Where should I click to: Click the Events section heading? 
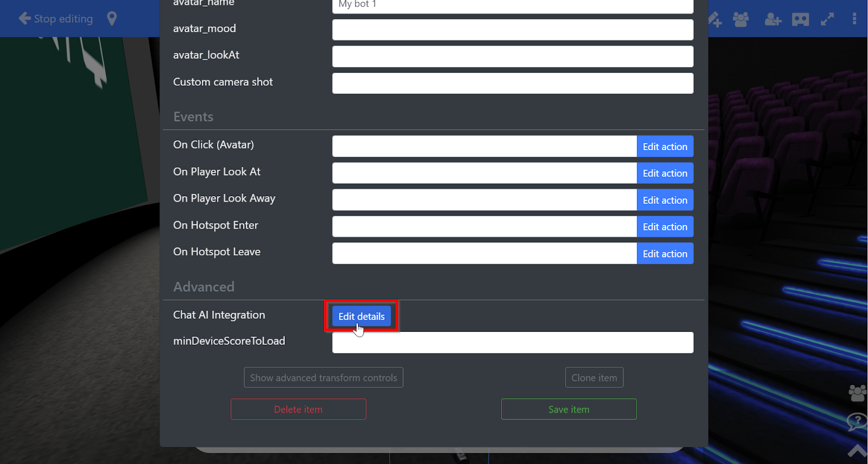coord(193,117)
